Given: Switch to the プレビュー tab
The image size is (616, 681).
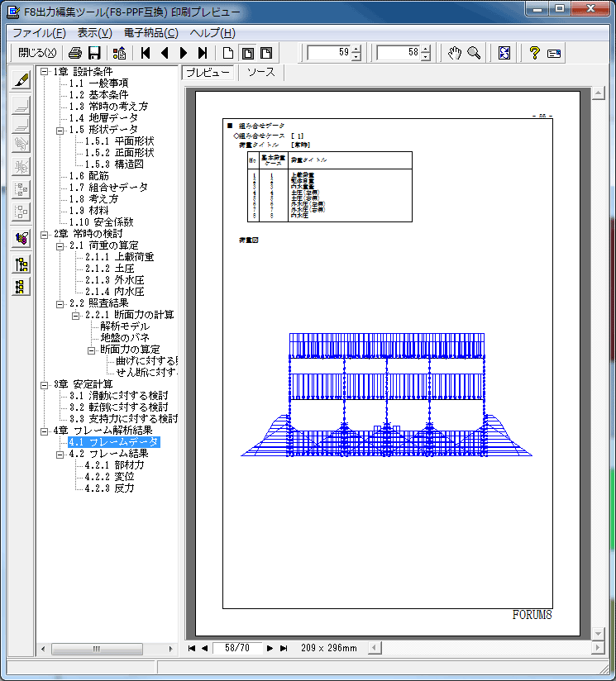Looking at the screenshot, I should (208, 73).
